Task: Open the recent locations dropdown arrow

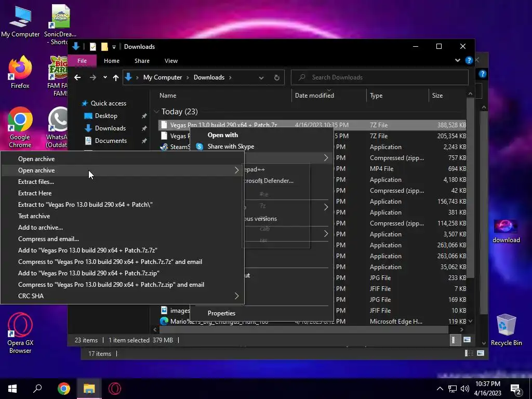Action: (105, 77)
